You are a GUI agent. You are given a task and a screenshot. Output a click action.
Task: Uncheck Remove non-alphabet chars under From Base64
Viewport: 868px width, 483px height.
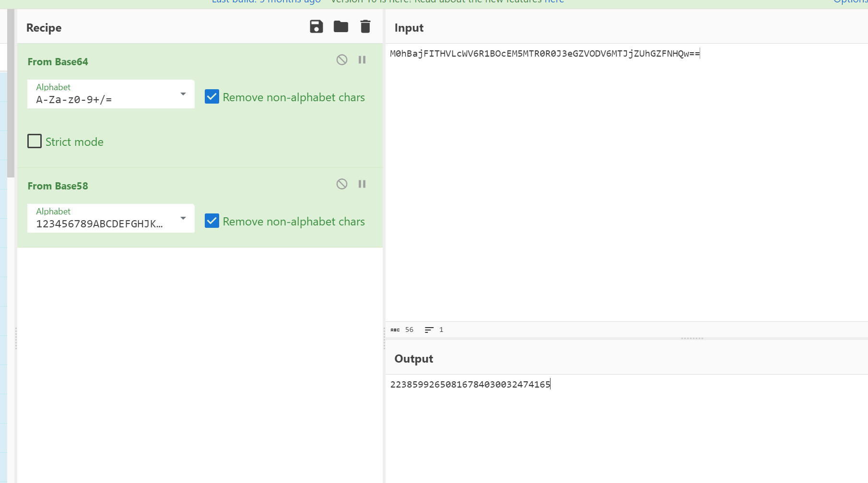tap(212, 96)
